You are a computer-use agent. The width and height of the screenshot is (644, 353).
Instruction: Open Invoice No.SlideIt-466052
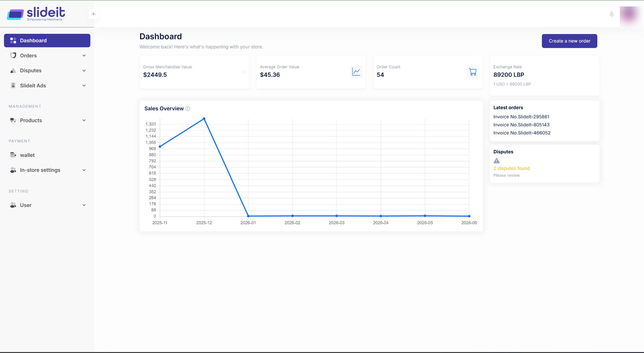click(x=522, y=133)
